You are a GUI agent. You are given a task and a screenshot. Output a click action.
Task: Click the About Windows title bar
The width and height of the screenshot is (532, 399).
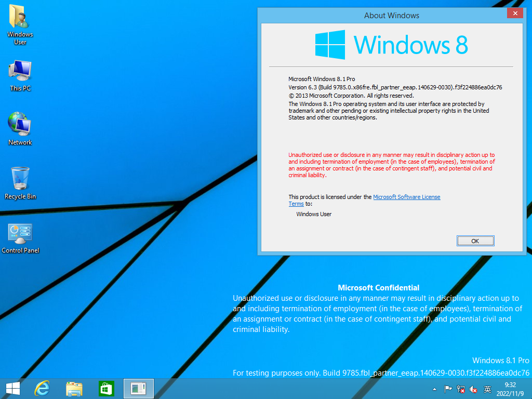[392, 15]
